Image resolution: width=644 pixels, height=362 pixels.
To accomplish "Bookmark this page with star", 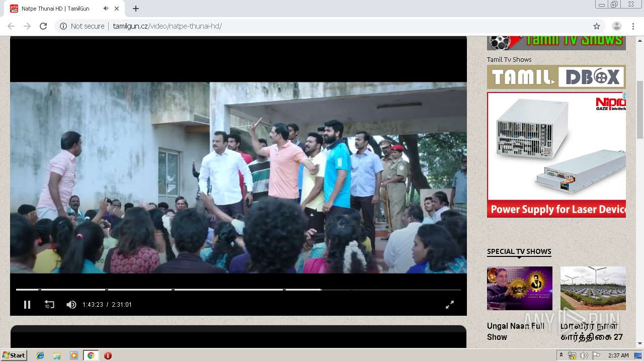I will [597, 26].
